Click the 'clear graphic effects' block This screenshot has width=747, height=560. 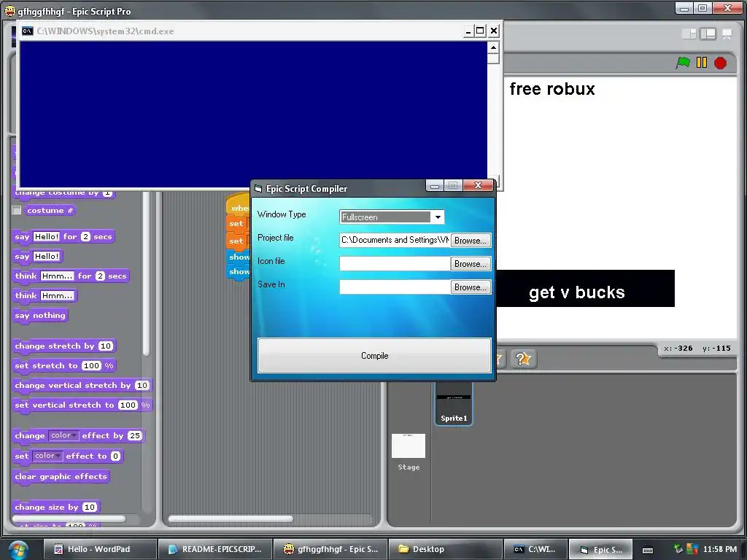pyautogui.click(x=61, y=476)
